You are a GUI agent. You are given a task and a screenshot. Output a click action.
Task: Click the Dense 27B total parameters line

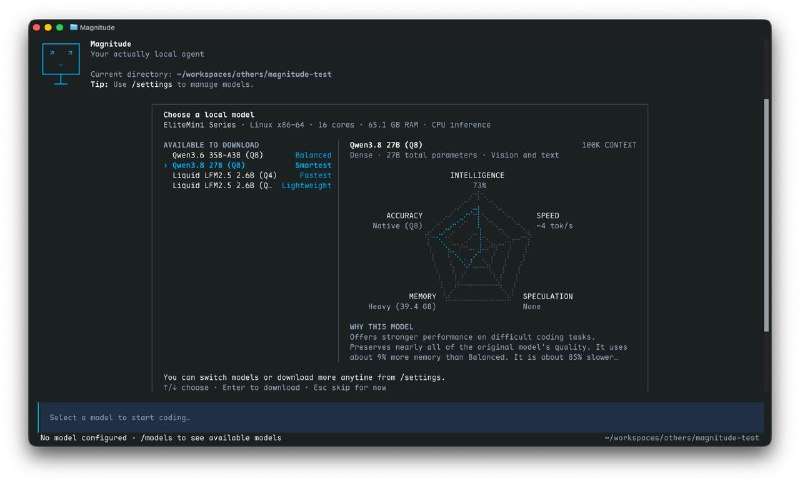454,155
